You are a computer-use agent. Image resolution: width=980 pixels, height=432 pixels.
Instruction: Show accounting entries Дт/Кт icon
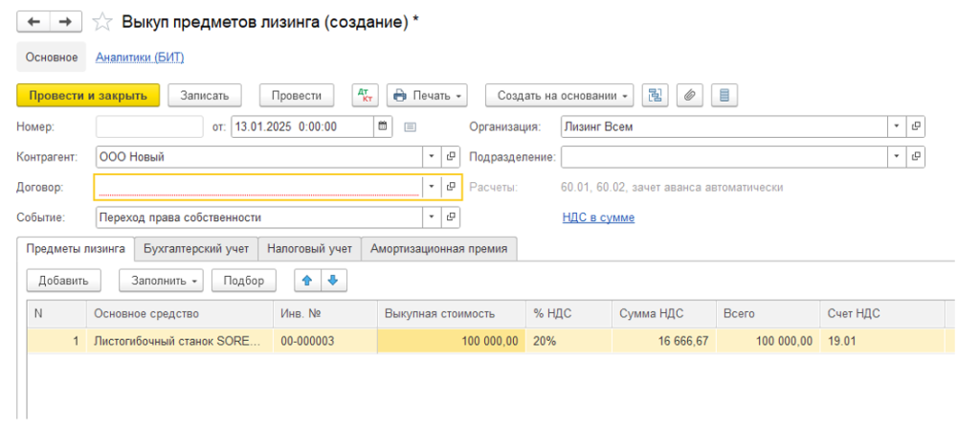click(366, 95)
